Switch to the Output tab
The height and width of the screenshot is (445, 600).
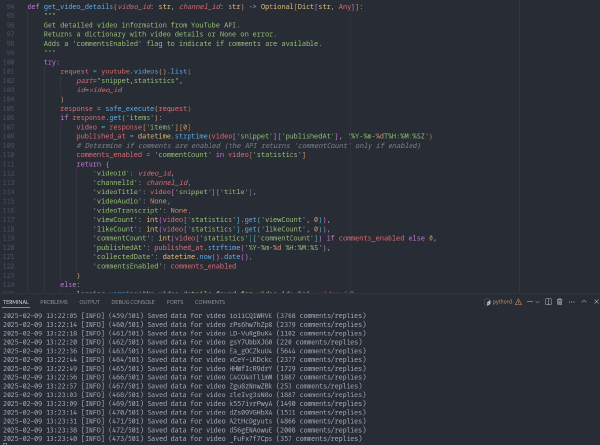point(90,301)
